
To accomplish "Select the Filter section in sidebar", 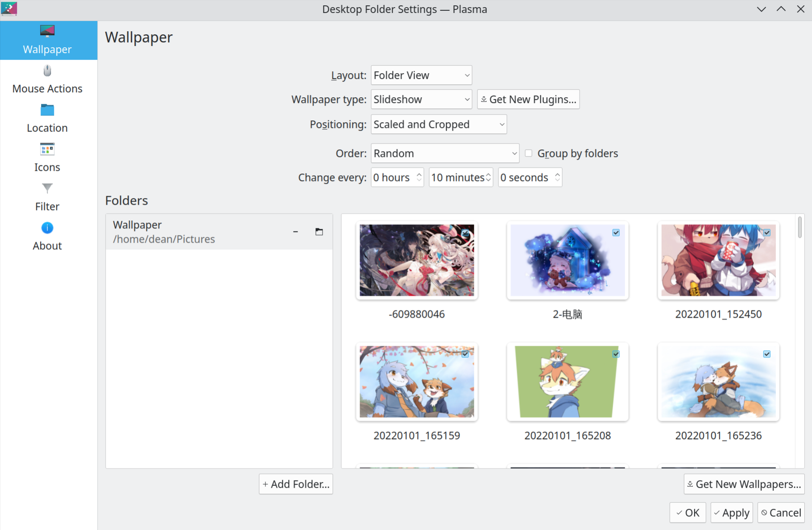I will point(47,197).
